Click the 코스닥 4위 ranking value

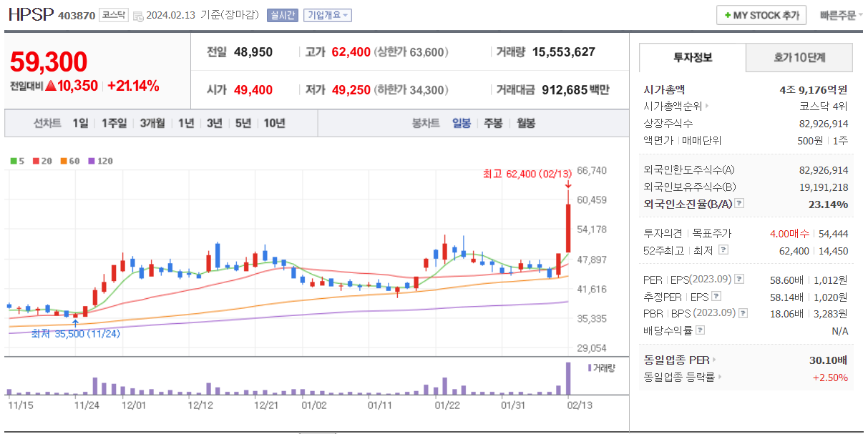click(824, 106)
